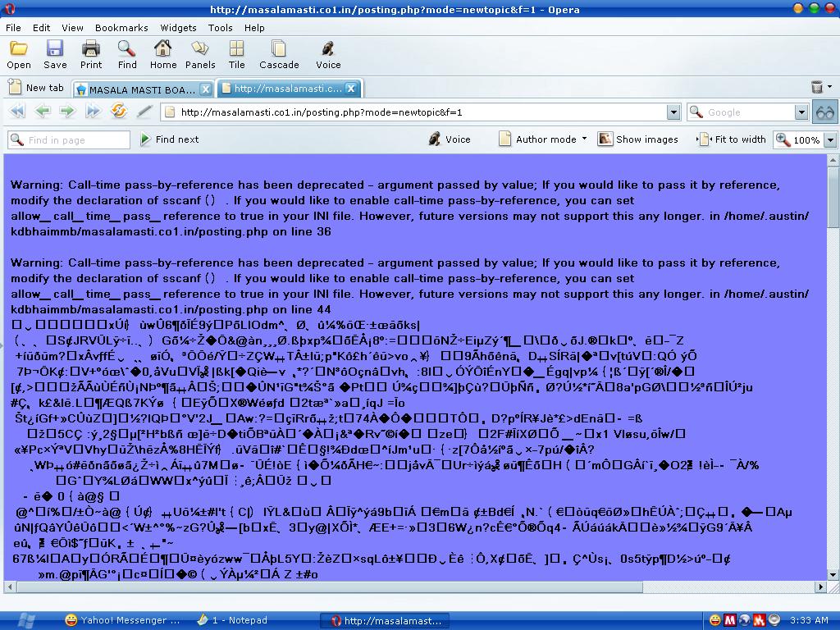Open the Tools menu

point(220,28)
